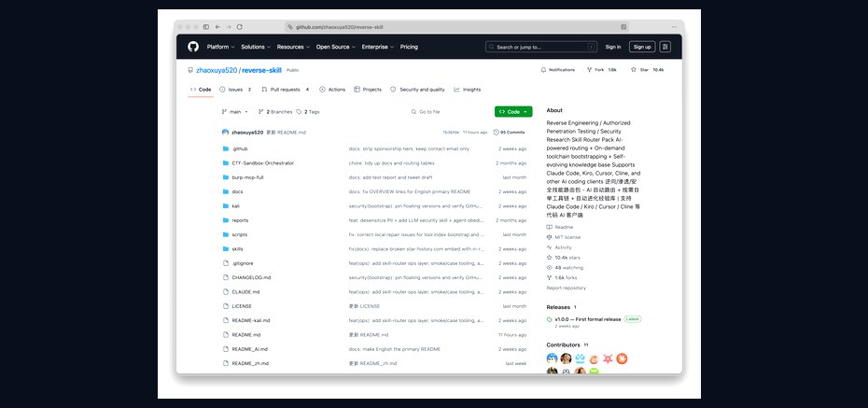The image size is (868, 408).
Task: Go back with the browser back arrow
Action: click(x=217, y=26)
